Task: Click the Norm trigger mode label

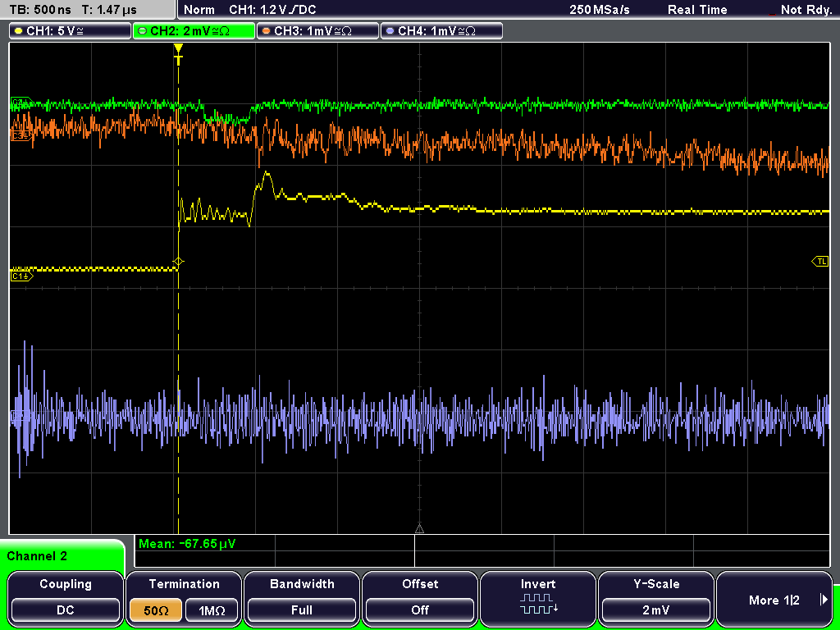Action: [x=199, y=10]
